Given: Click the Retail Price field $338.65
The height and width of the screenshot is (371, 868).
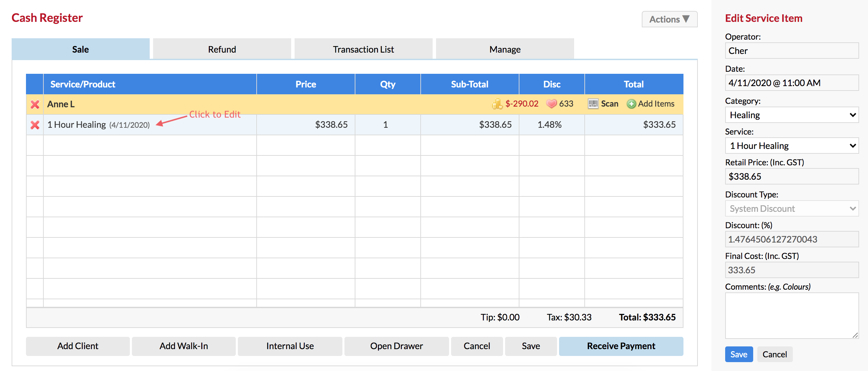Looking at the screenshot, I should (x=792, y=177).
